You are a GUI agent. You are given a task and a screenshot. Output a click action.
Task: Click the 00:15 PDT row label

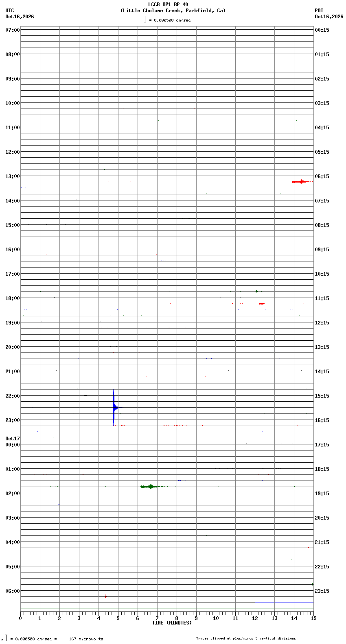[322, 30]
